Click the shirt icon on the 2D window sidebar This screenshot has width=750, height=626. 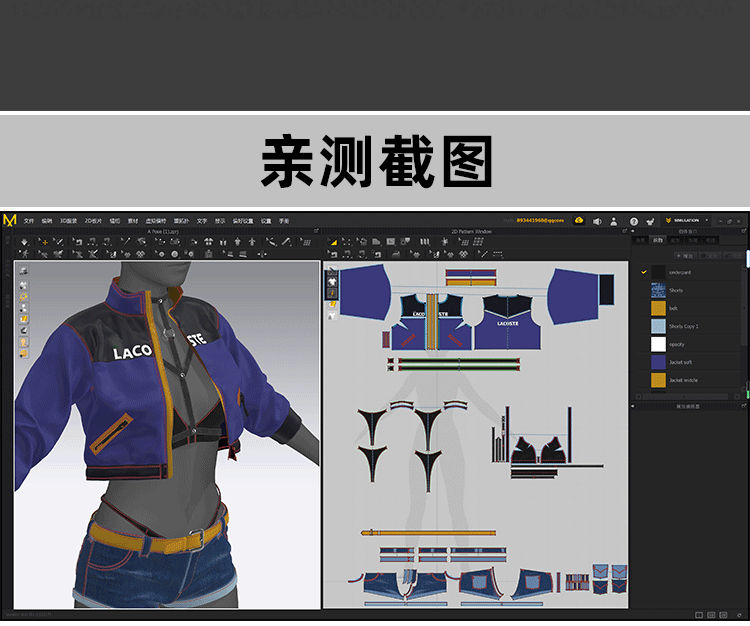point(333,280)
